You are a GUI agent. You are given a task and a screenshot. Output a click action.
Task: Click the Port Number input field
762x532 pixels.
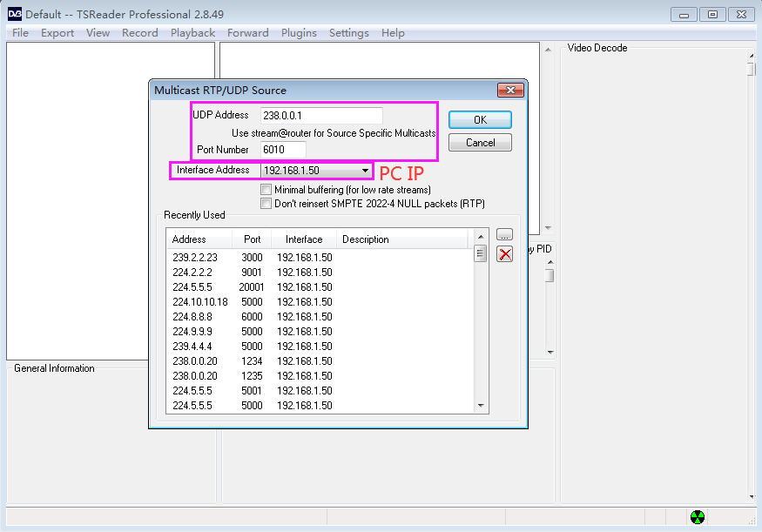point(282,150)
